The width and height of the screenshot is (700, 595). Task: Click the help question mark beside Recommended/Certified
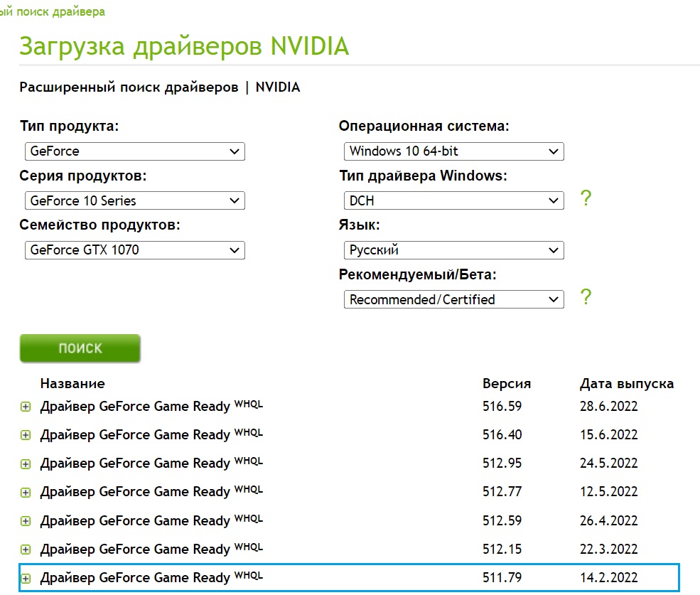586,297
